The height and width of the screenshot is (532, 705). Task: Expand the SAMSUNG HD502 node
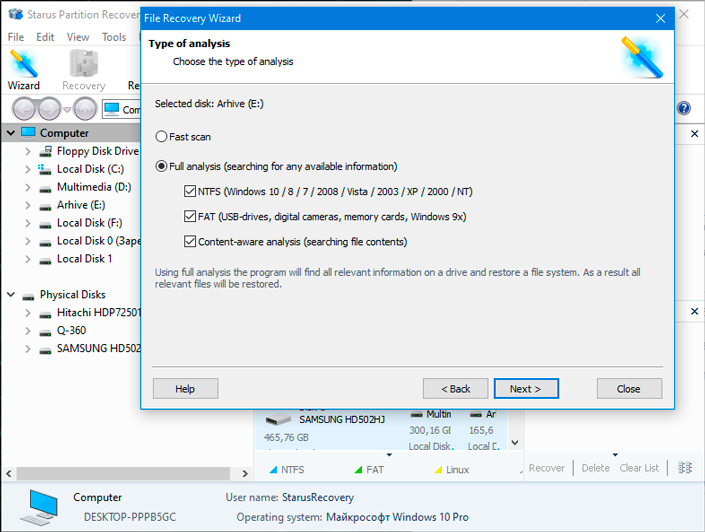pyautogui.click(x=28, y=349)
